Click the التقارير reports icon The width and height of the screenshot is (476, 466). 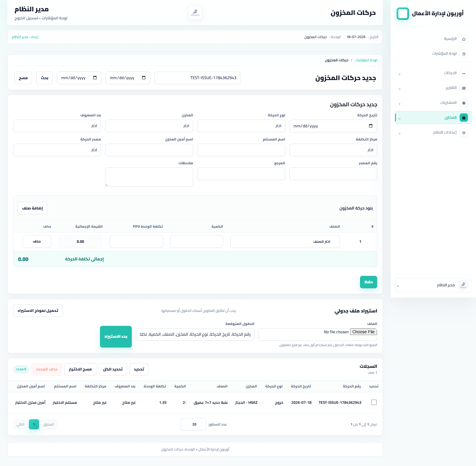[x=464, y=88]
